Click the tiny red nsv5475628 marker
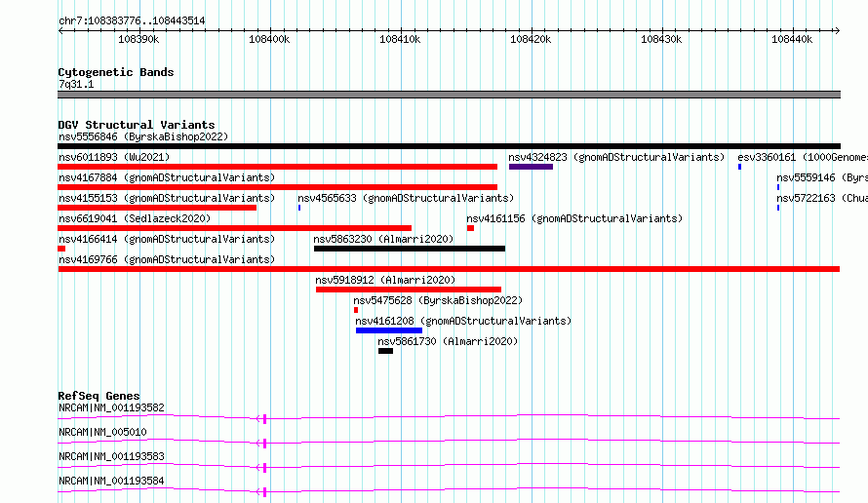The height and width of the screenshot is (503, 868). [356, 310]
